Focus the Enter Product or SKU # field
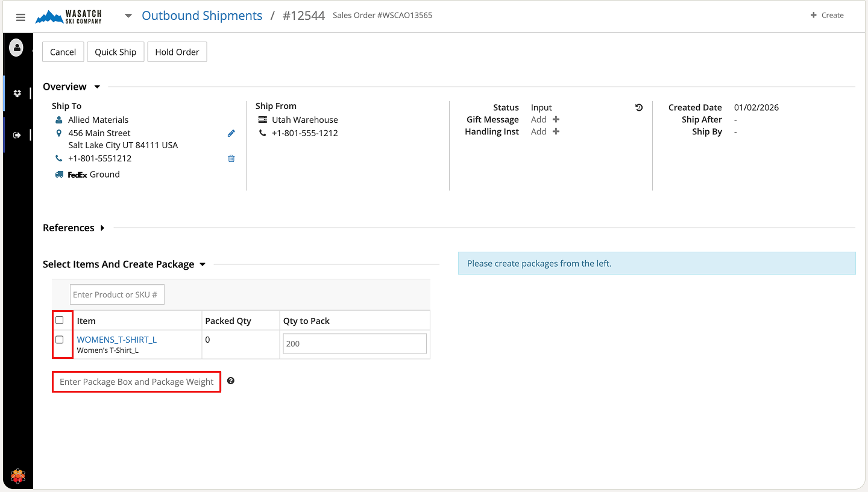The width and height of the screenshot is (868, 492). click(117, 295)
